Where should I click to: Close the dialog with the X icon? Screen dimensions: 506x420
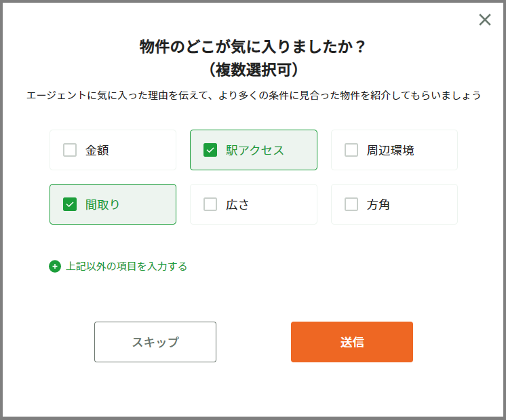(484, 20)
